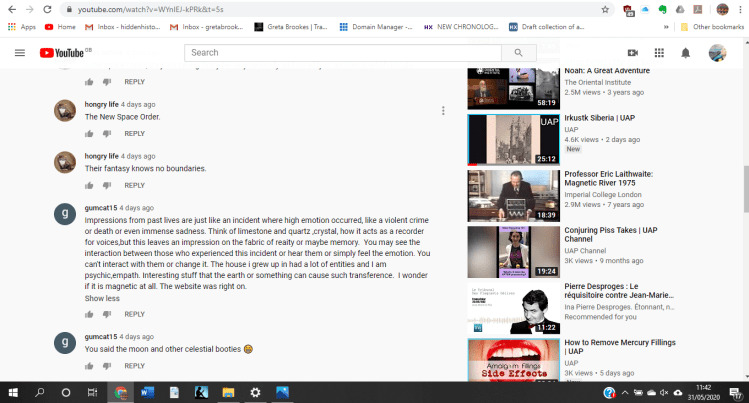Click the search magnifier button

[518, 53]
